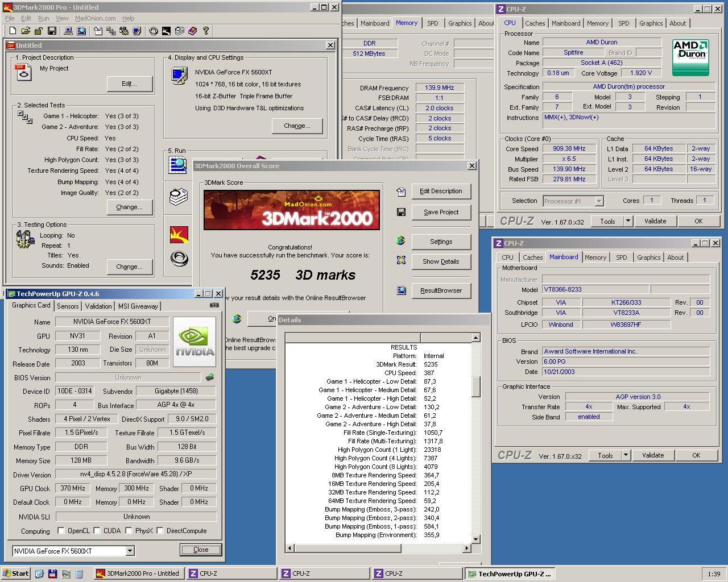728x582 pixels.
Task: Enable the PhysX checkbox in GPU-Z
Action: pos(129,531)
